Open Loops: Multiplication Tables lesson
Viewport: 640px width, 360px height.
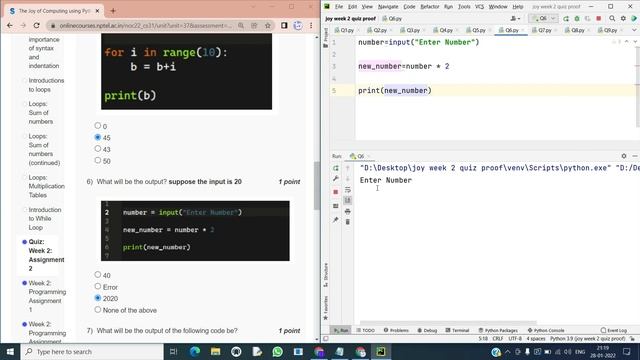[x=46, y=186]
